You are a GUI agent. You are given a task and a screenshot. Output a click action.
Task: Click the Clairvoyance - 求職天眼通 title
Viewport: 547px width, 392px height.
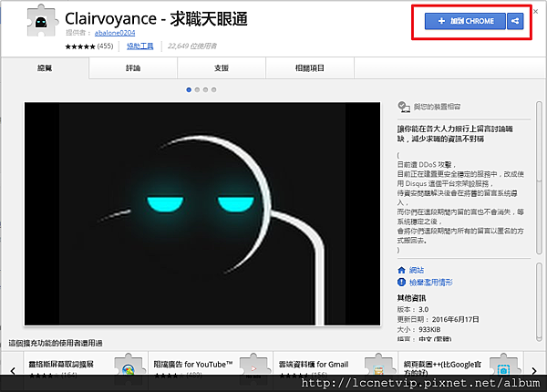coord(156,19)
